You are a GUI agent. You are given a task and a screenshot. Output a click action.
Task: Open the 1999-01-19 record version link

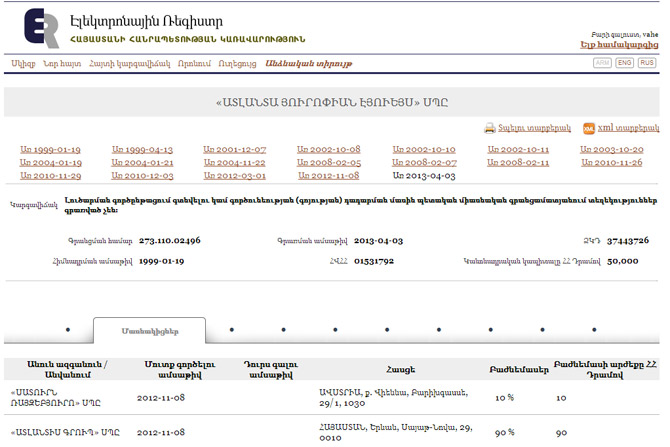point(50,149)
